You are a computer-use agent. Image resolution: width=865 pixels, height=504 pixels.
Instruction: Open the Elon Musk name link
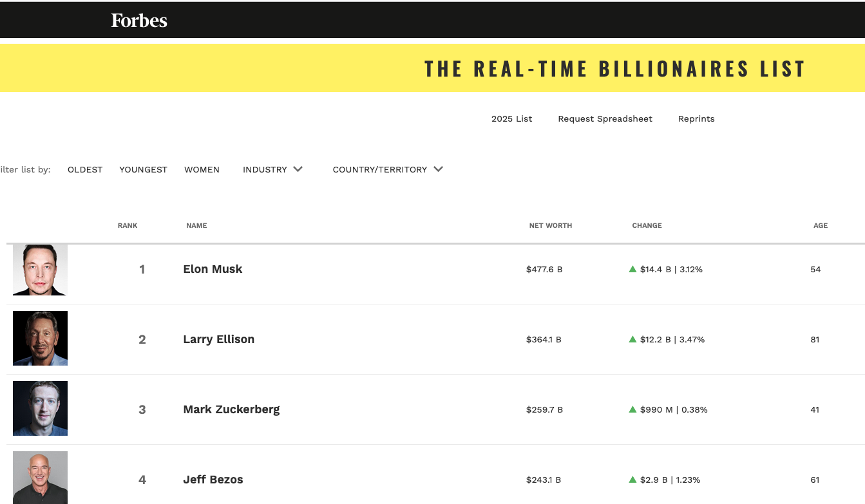213,269
